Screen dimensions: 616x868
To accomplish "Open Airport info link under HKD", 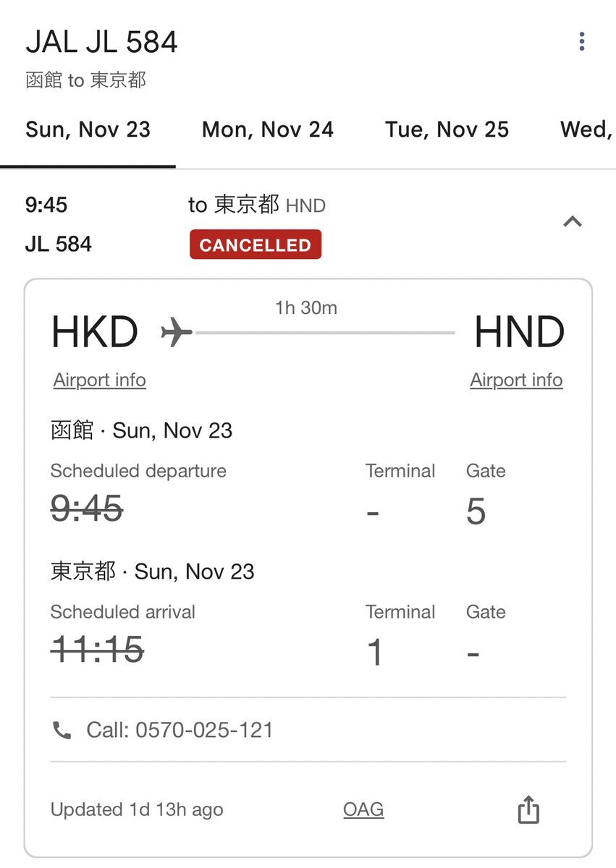I will 100,380.
